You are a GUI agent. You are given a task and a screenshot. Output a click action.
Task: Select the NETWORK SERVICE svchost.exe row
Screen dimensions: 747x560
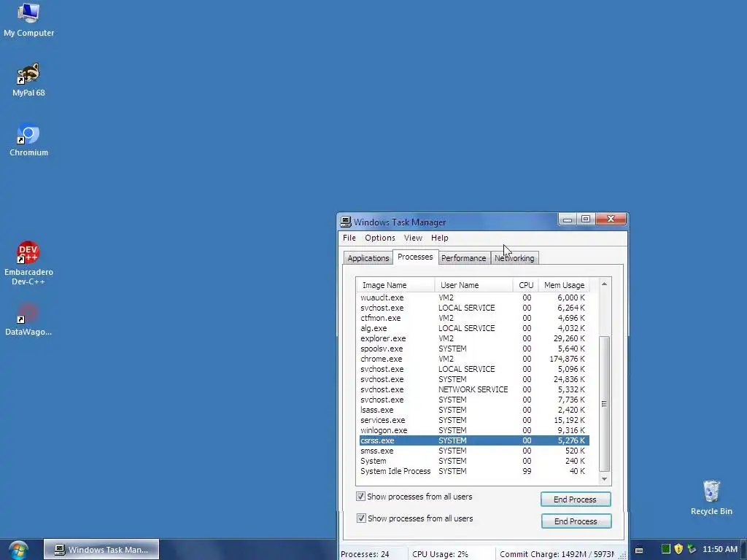[x=474, y=389]
